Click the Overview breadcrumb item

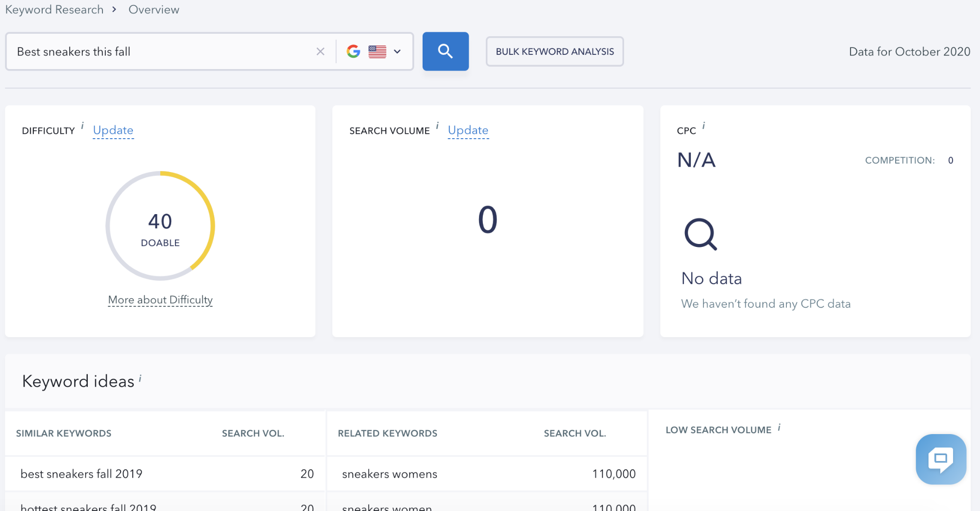click(154, 10)
